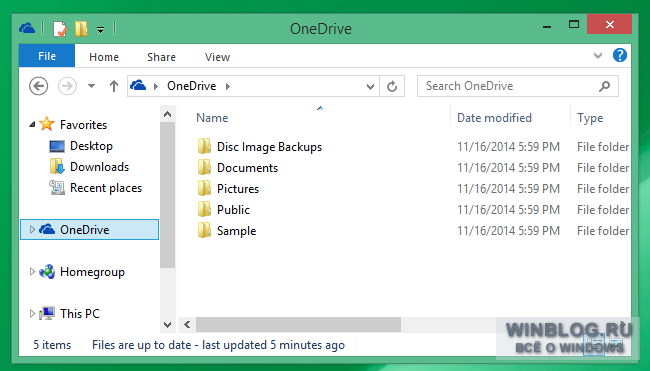The height and width of the screenshot is (371, 650).
Task: Expand the chevron after OneDrive in address bar
Action: [x=228, y=86]
